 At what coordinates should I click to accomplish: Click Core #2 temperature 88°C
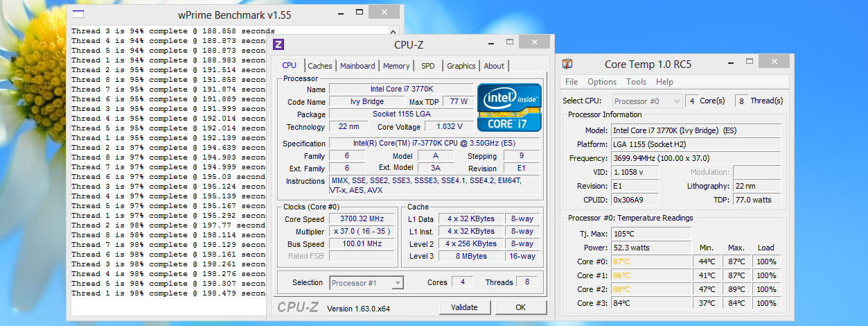(650, 289)
